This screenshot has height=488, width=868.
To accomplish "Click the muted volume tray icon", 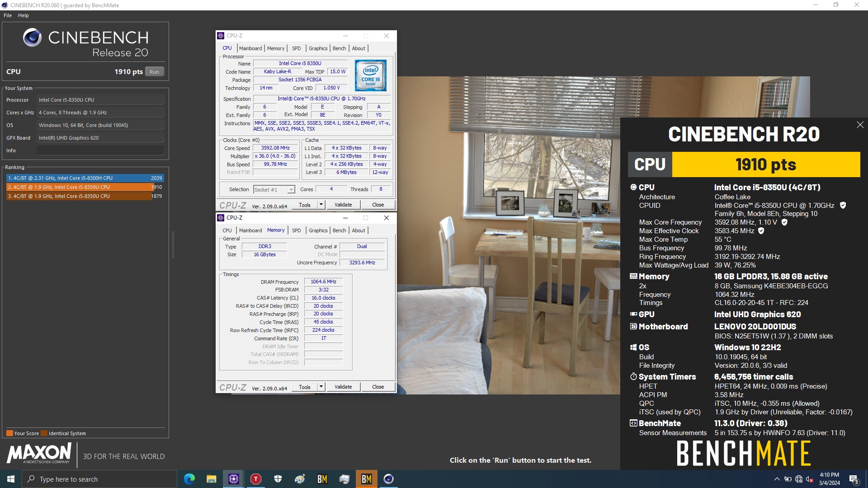I will 810,479.
